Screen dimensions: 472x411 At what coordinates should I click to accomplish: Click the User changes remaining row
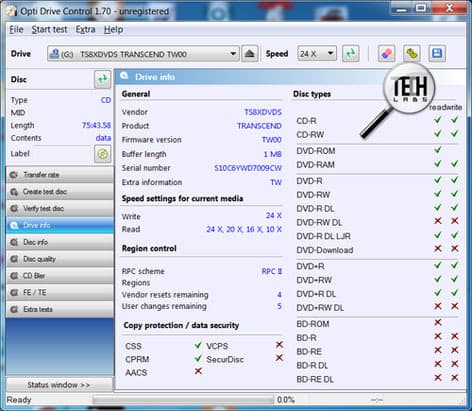[202, 306]
